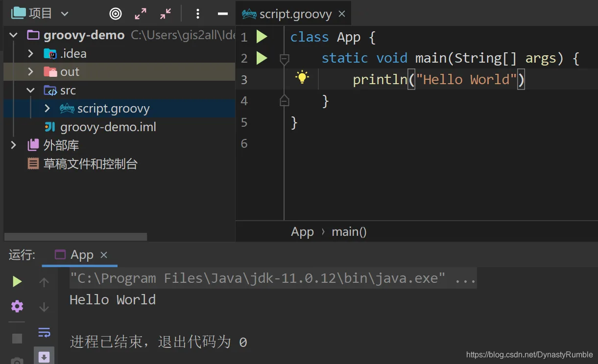
Task: Toggle code folding on the main method, line 2
Action: pyautogui.click(x=284, y=59)
